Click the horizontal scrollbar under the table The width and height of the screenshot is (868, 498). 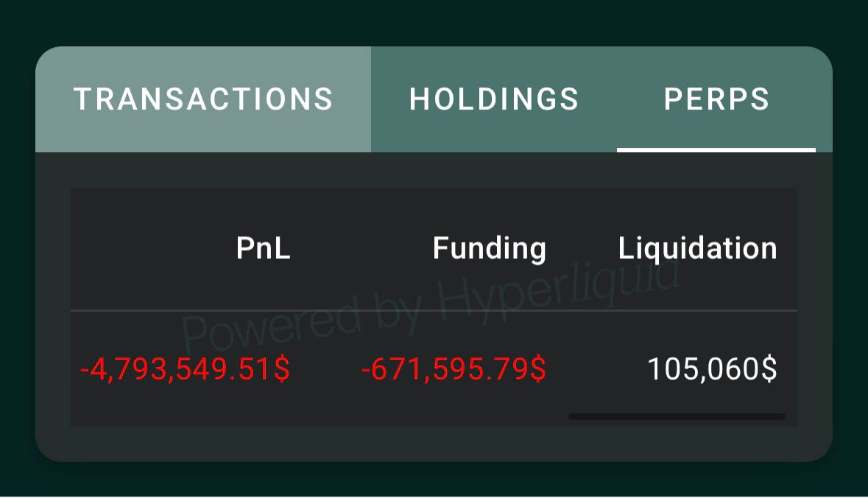point(677,417)
